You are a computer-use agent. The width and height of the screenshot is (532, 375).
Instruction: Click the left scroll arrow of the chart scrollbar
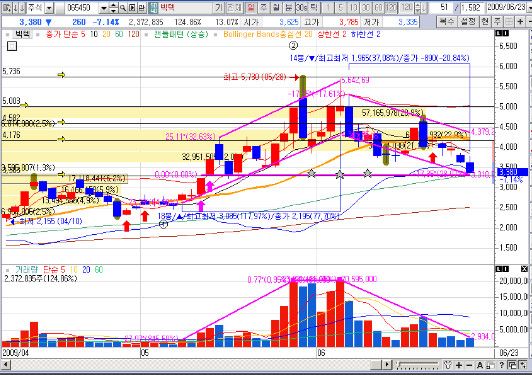[5, 365]
